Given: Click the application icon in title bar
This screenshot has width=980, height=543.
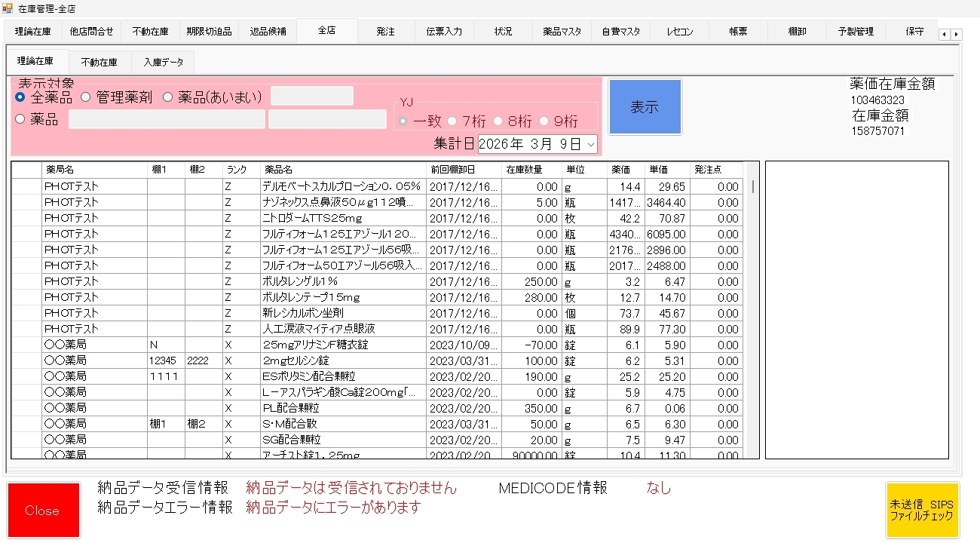Looking at the screenshot, I should tap(8, 8).
